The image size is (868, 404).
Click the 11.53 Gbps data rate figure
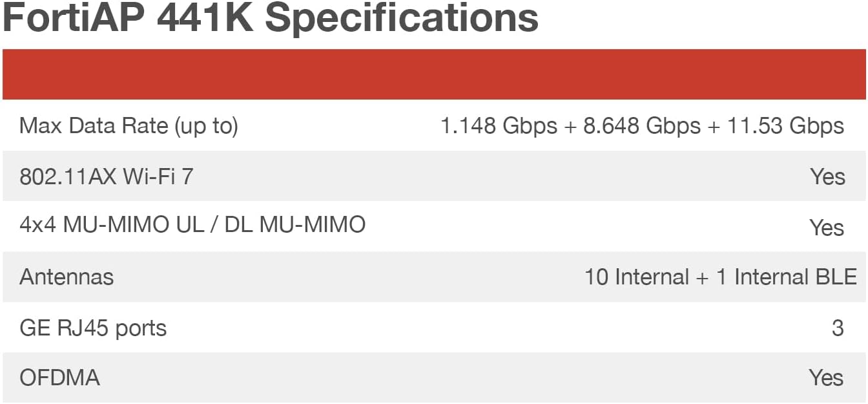point(786,125)
